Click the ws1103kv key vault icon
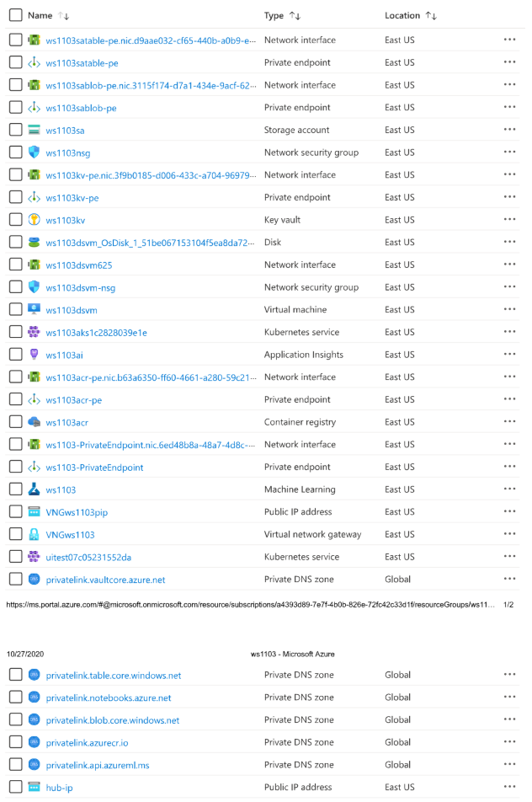Screen dimensions: 532x802 34,220
